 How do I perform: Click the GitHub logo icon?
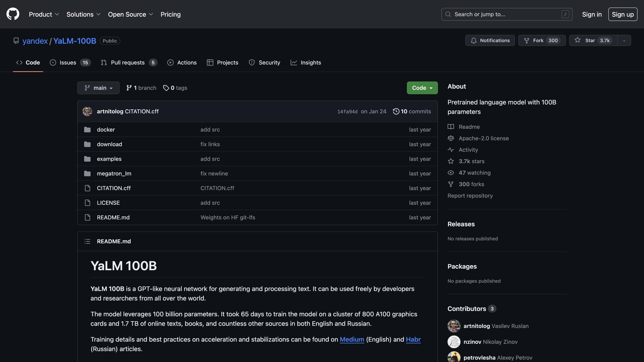point(13,14)
